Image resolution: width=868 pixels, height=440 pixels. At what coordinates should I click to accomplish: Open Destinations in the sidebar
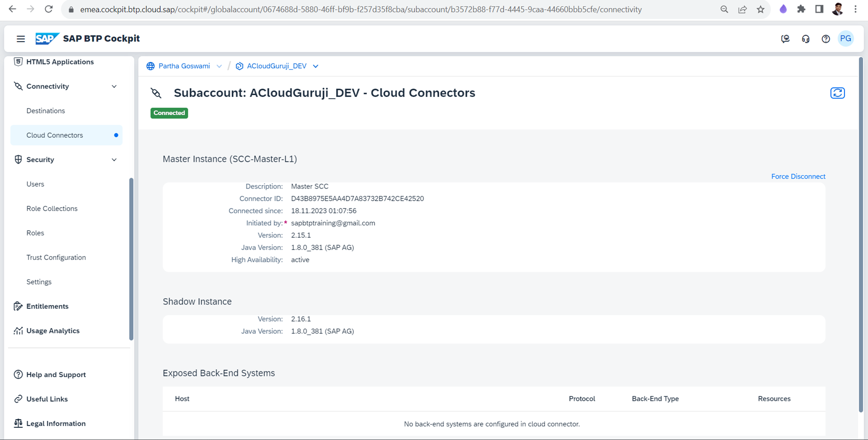tap(46, 111)
